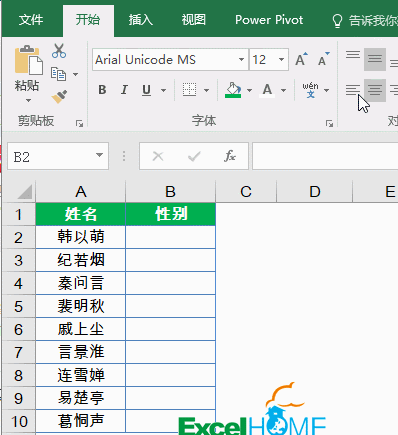Viewport: 398px width, 435px height.
Task: Increase font size with larger A icon
Action: coord(301,59)
